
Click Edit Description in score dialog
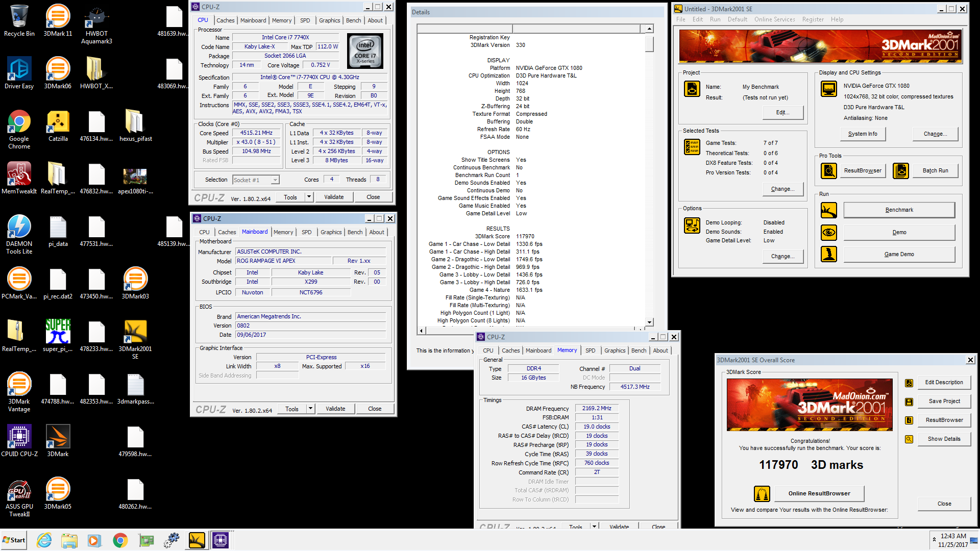tap(944, 382)
